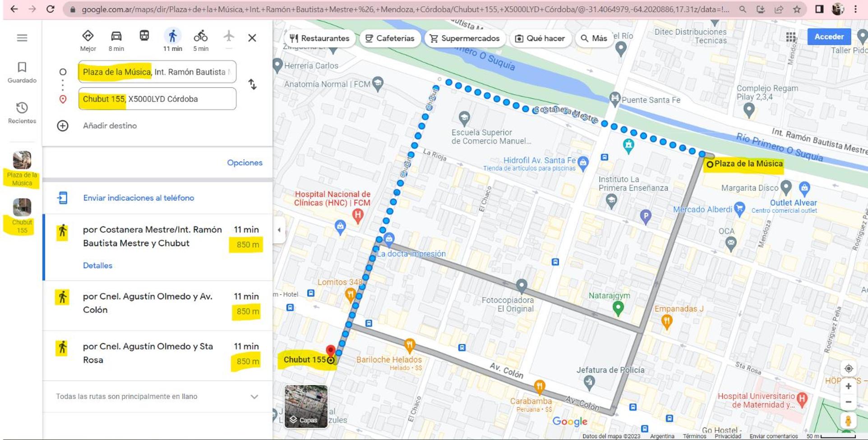The height and width of the screenshot is (440, 868).
Task: Click the browser address bar URL
Action: point(405,9)
